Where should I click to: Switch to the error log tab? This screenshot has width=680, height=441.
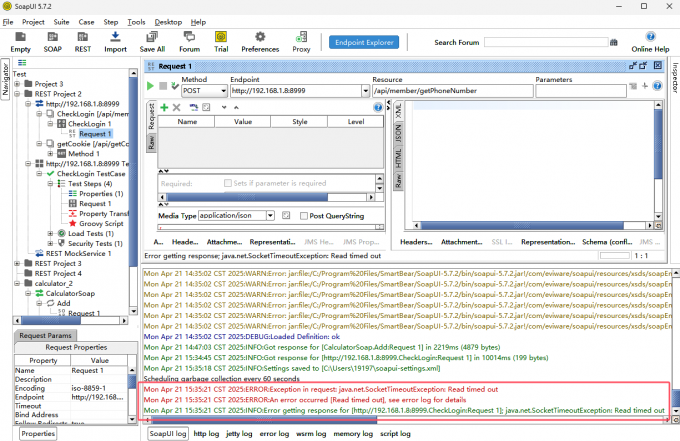tap(274, 433)
